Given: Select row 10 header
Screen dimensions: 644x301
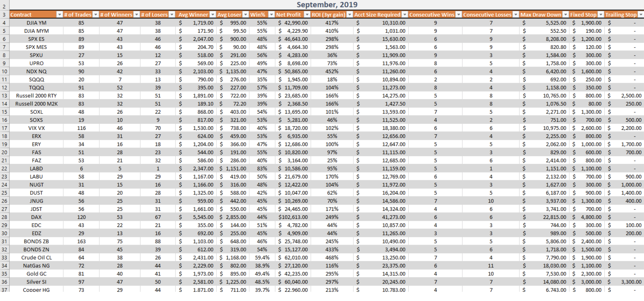Looking at the screenshot, I should [x=4, y=72].
